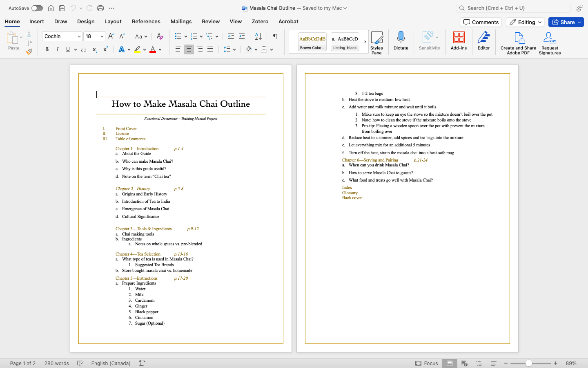Image resolution: width=588 pixels, height=368 pixels.
Task: Open the Styles Pane
Action: pyautogui.click(x=376, y=43)
